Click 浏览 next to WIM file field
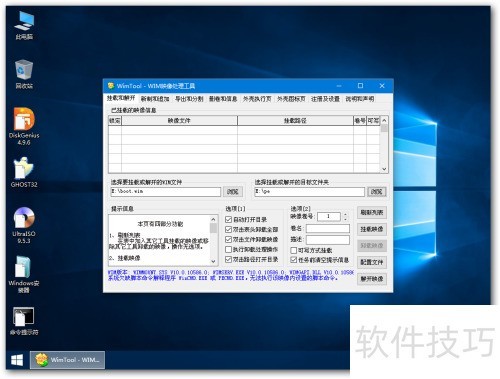The width and height of the screenshot is (500, 379). point(233,192)
